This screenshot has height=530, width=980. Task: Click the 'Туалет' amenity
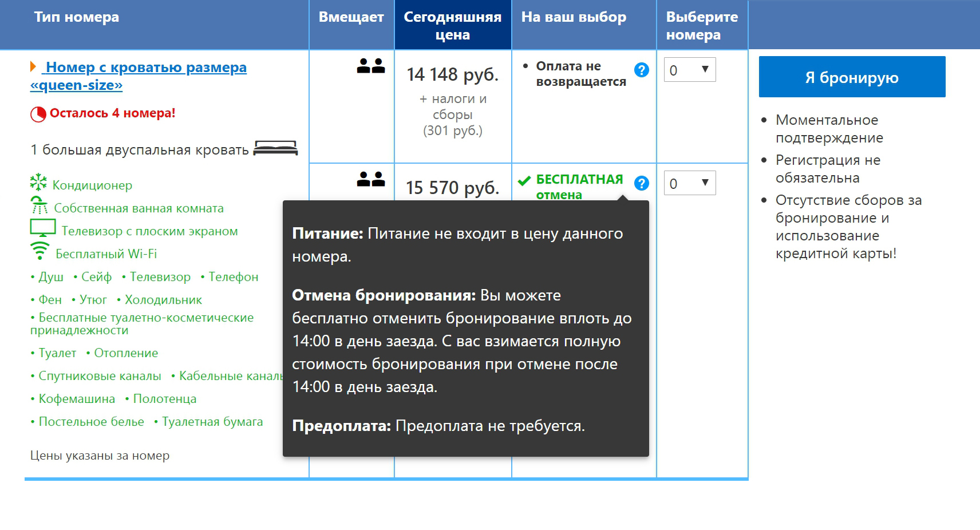click(x=57, y=353)
